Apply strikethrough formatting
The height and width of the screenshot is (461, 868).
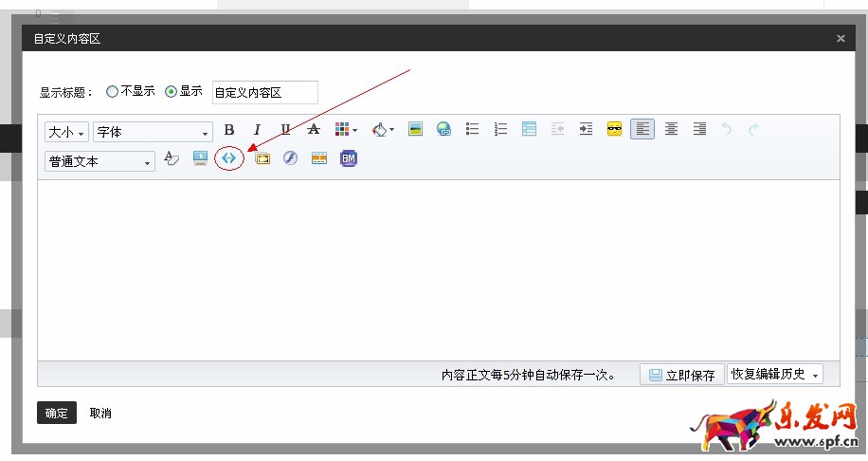314,130
